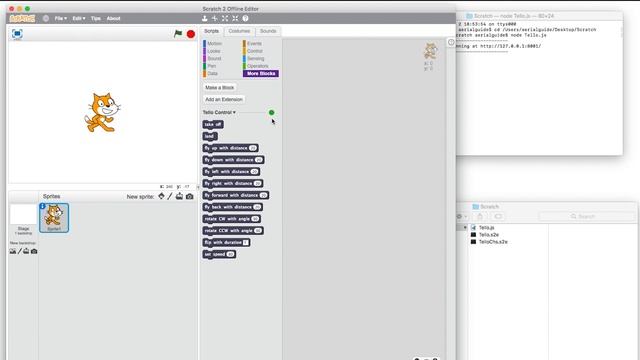Viewport: 640px width, 360px height.
Task: Click the fly forward with distance block
Action: (236, 195)
